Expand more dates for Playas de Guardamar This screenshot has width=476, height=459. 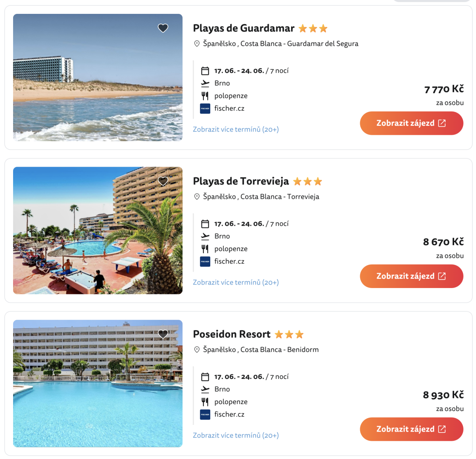236,129
